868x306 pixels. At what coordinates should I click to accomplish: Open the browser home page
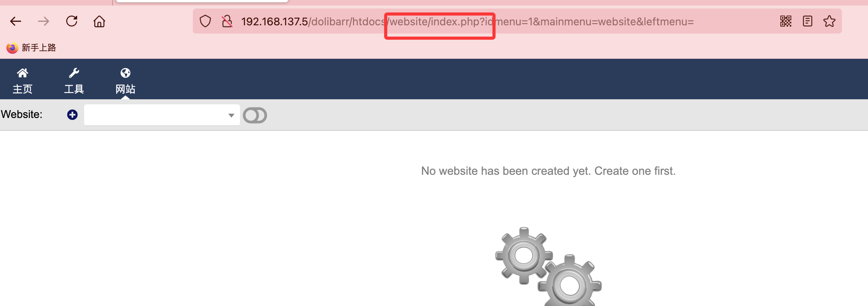click(x=99, y=21)
